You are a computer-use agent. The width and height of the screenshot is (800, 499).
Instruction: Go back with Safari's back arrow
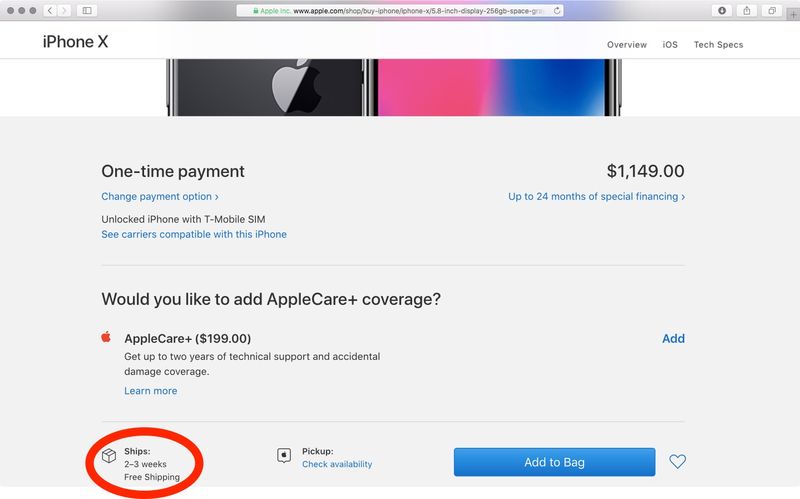tap(50, 10)
